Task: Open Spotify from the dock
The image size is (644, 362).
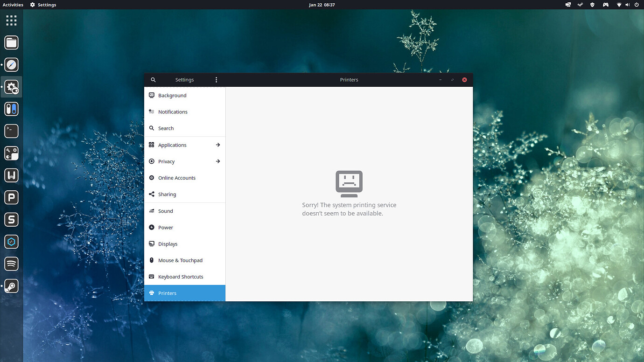Action: pyautogui.click(x=11, y=264)
